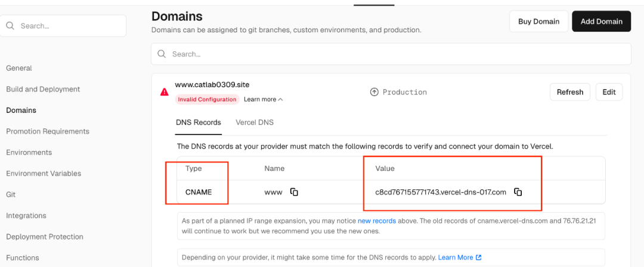Collapse the Learn more chevron
644x267 pixels.
[x=280, y=99]
